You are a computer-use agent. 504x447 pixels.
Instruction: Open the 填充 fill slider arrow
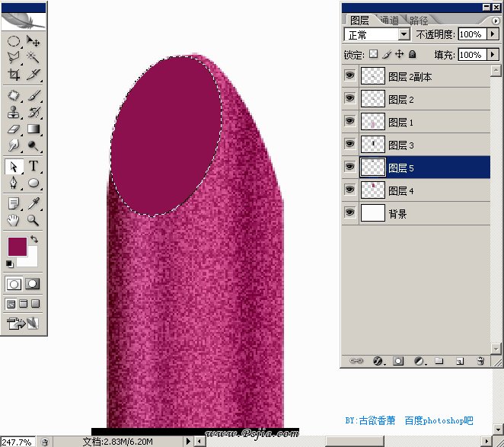pos(493,54)
